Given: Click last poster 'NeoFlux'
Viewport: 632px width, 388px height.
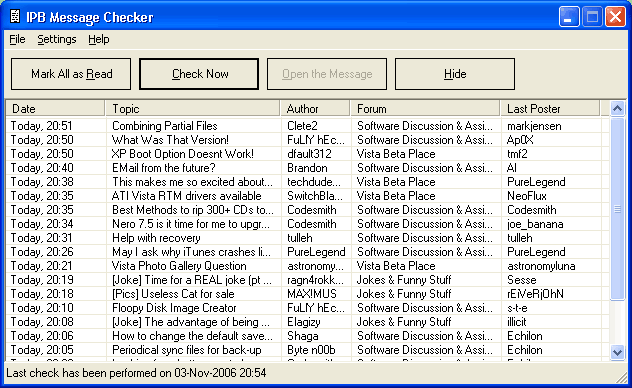Looking at the screenshot, I should click(526, 196).
